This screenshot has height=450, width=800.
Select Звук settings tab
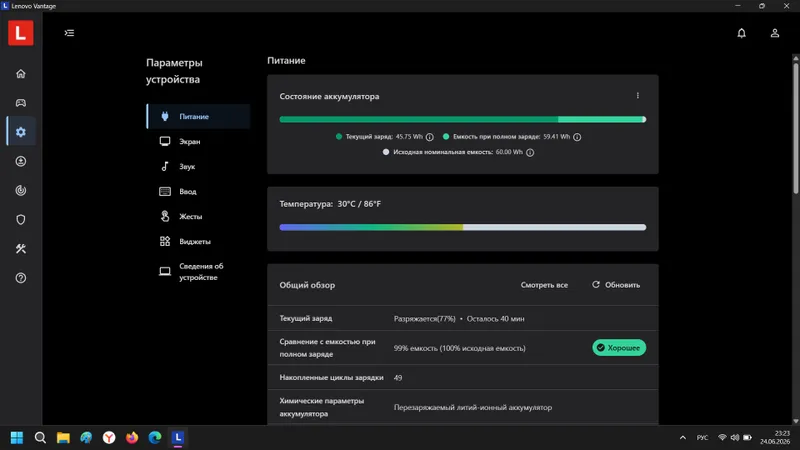[198, 166]
